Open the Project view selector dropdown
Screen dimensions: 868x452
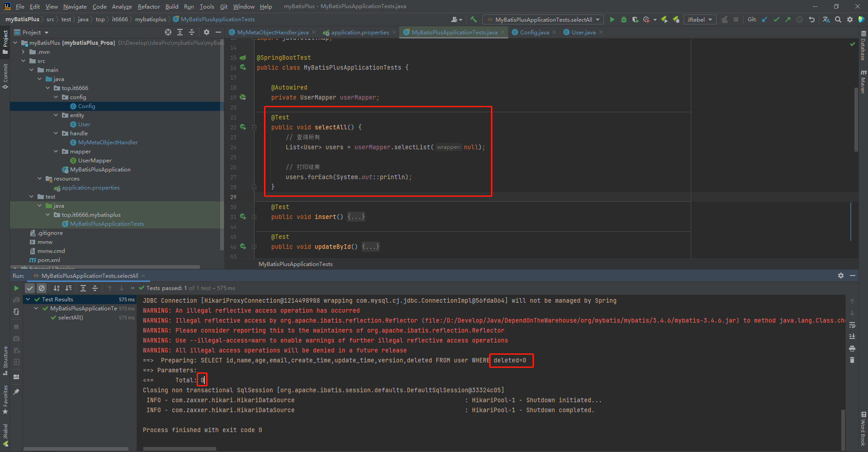click(32, 32)
